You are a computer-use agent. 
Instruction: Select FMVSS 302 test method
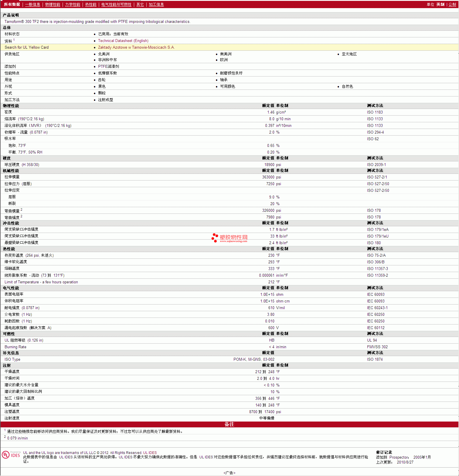tap(377, 347)
